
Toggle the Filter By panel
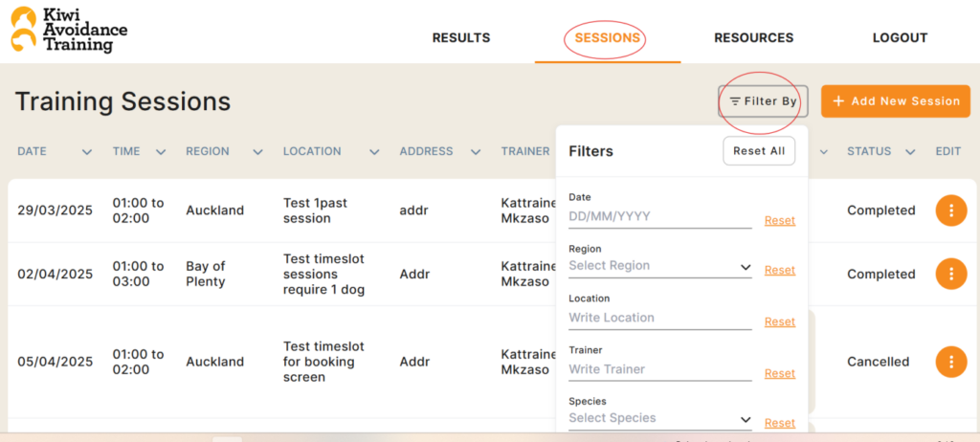point(763,101)
